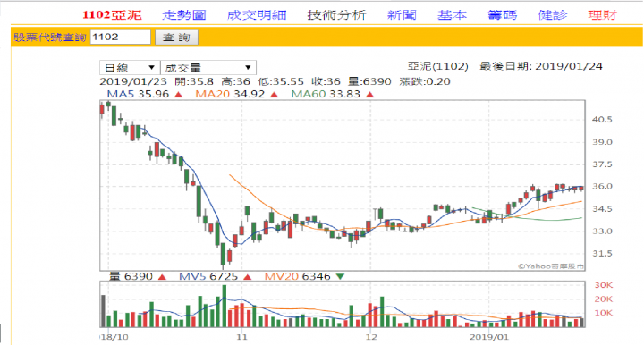Click the 10K volume axis label
644x345 pixels.
604,313
